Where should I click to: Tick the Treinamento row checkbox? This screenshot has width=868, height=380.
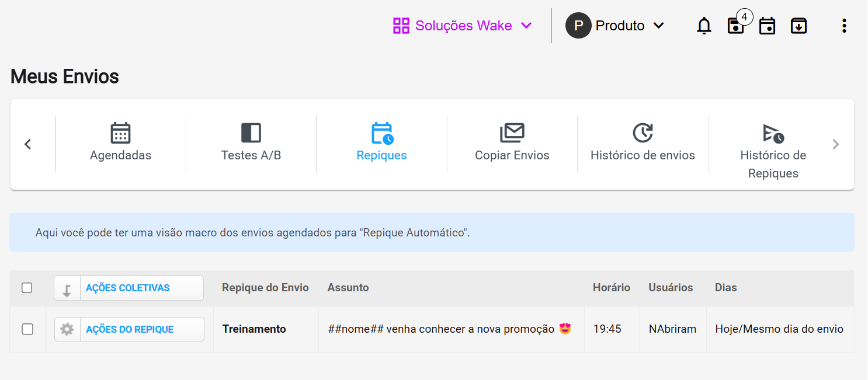coord(27,329)
